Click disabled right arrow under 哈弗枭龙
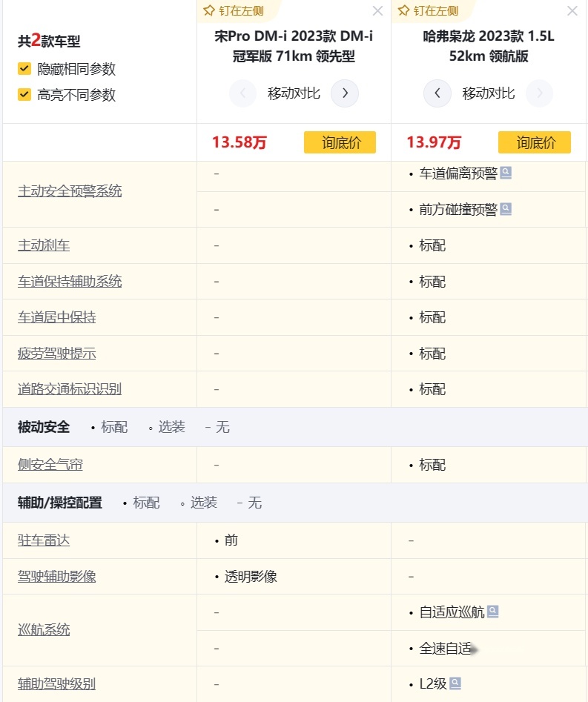Screen dimensions: 588x702 point(539,93)
